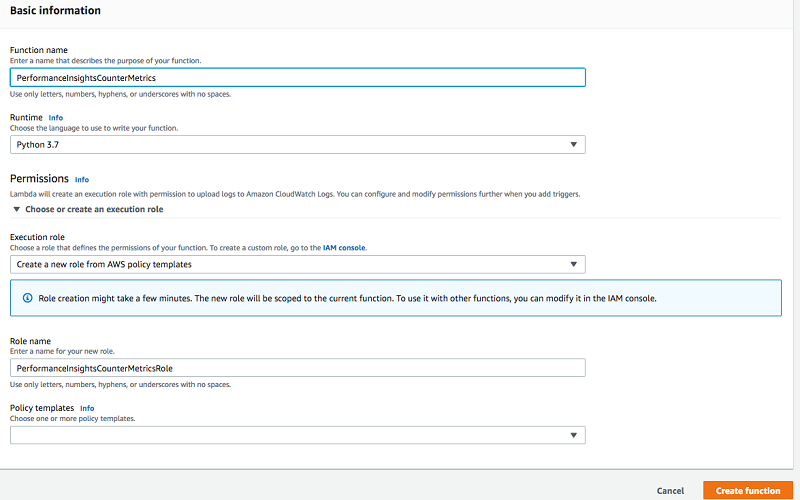Focus the Role name text field
The height and width of the screenshot is (500, 800).
click(297, 368)
